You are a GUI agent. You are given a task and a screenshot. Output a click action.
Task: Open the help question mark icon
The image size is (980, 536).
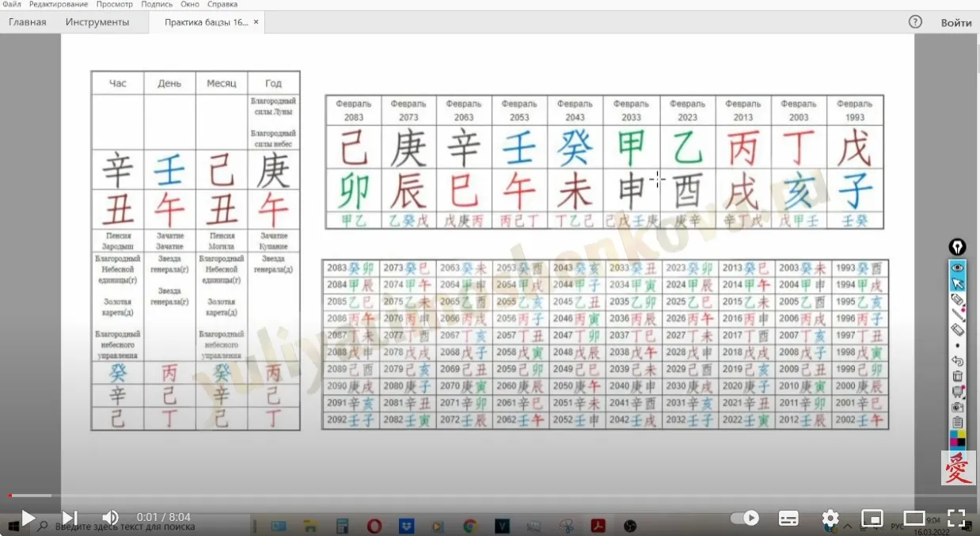pyautogui.click(x=915, y=22)
